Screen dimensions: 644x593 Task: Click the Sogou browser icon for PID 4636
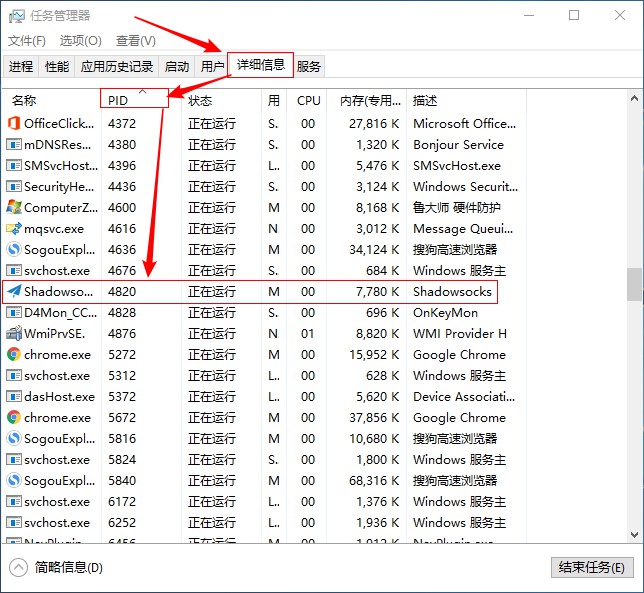pyautogui.click(x=14, y=249)
